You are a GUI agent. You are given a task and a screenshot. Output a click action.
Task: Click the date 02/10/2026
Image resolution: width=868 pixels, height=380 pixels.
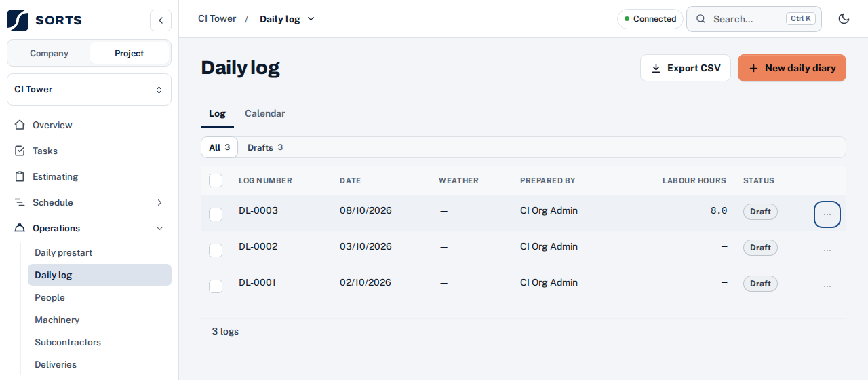point(366,282)
